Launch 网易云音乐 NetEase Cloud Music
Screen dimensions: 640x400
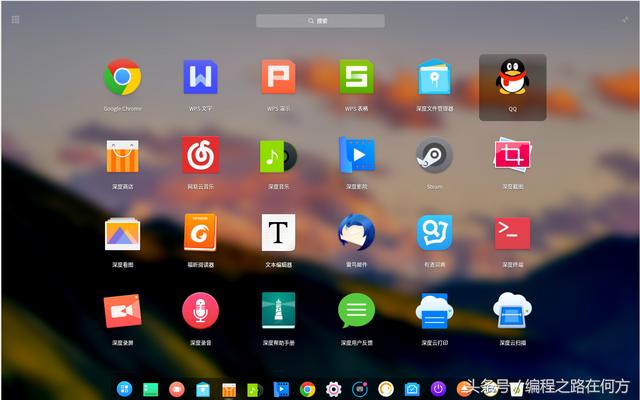click(x=200, y=155)
